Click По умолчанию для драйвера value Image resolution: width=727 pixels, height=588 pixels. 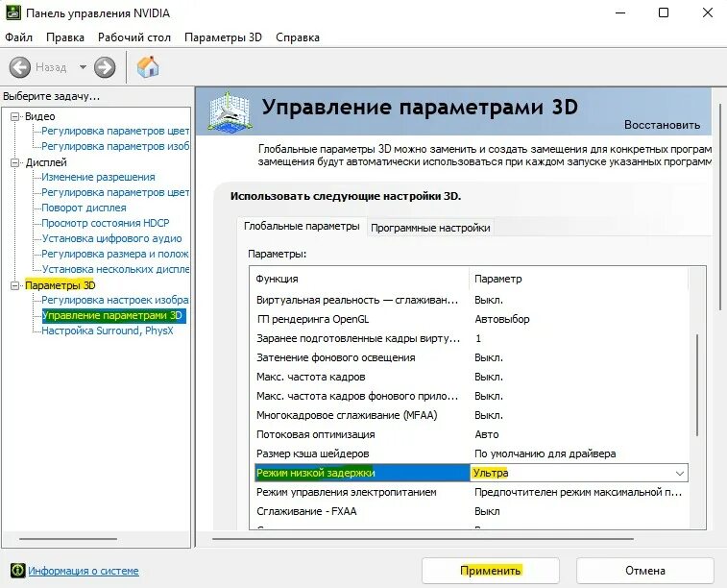click(545, 453)
